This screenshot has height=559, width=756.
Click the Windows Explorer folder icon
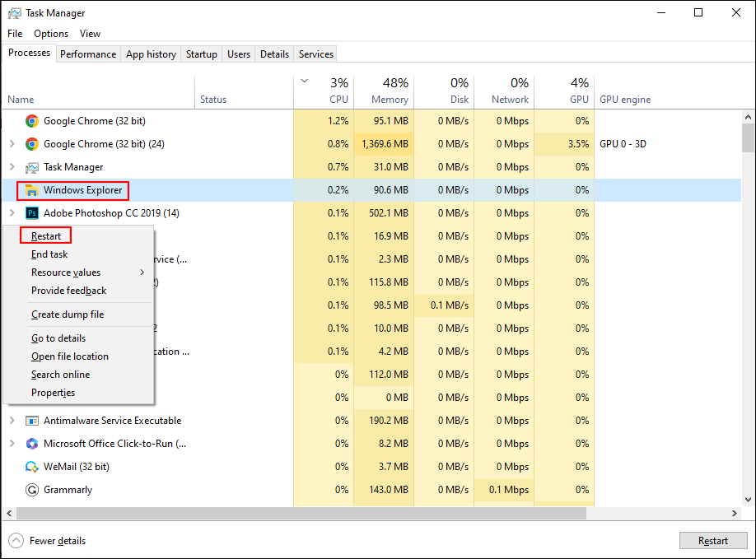click(32, 190)
